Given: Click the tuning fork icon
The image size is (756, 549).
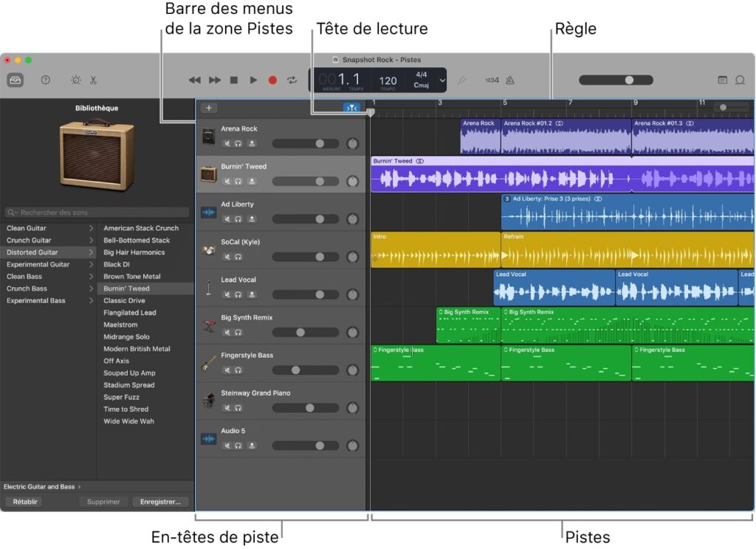Looking at the screenshot, I should (x=461, y=80).
